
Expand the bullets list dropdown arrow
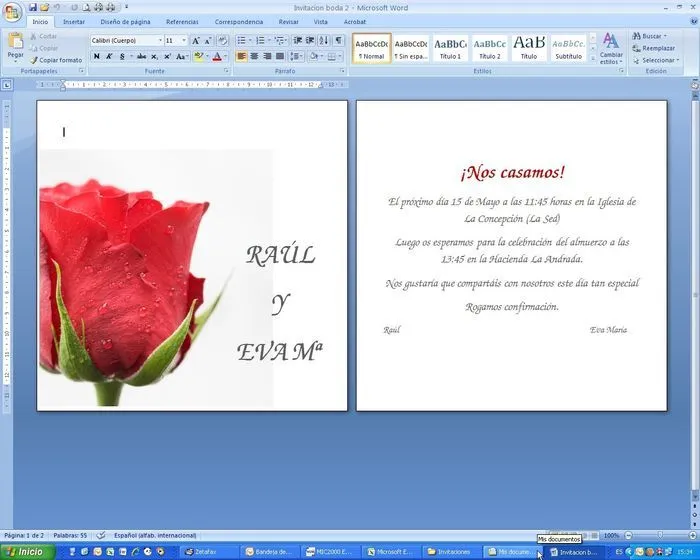[x=250, y=41]
